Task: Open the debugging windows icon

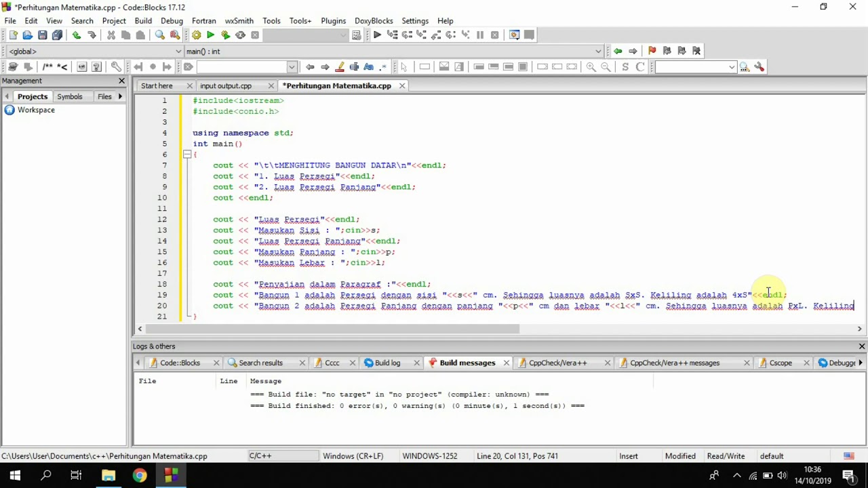Action: 514,35
